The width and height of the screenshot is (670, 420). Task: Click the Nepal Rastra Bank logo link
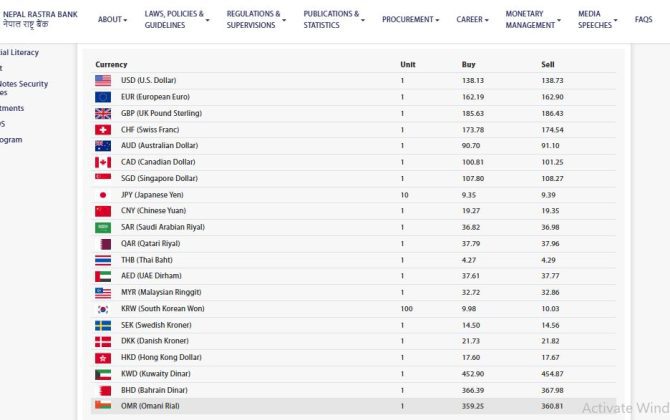coord(42,19)
